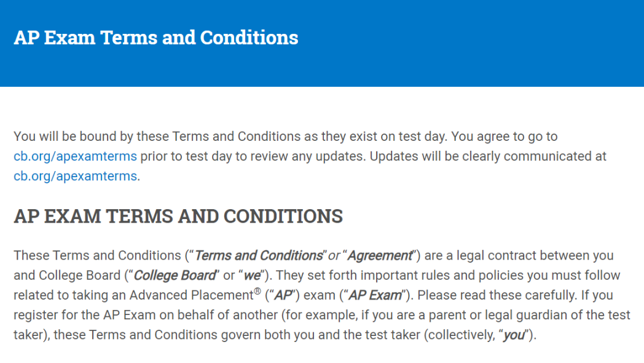The image size is (644, 363).
Task: Open cb.org/apexamterms link before 'prior to test day'
Action: 75,157
